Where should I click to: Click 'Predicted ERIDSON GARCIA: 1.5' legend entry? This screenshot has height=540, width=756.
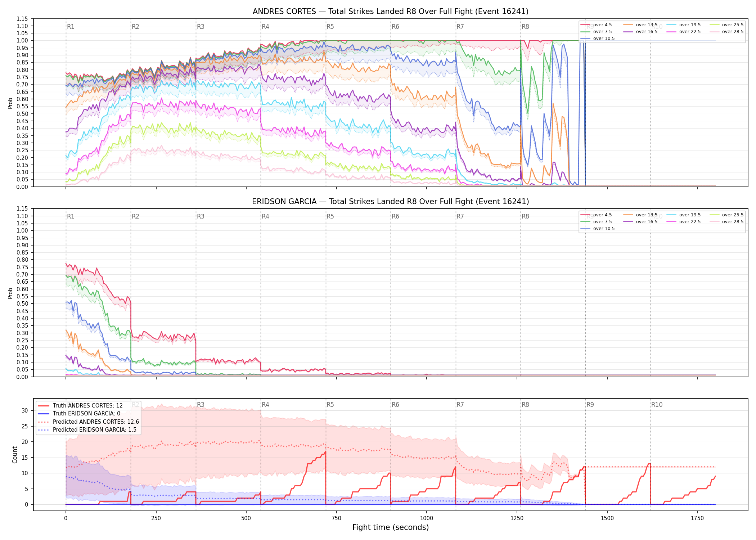pos(87,429)
